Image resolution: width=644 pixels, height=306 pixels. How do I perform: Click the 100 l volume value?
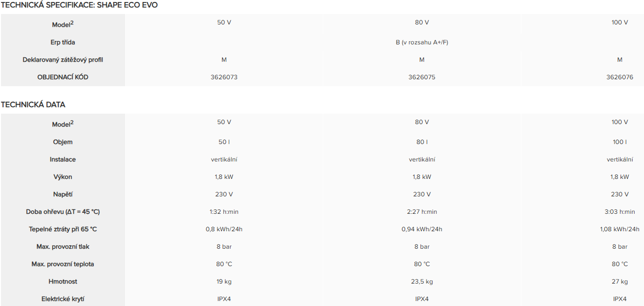pos(620,142)
